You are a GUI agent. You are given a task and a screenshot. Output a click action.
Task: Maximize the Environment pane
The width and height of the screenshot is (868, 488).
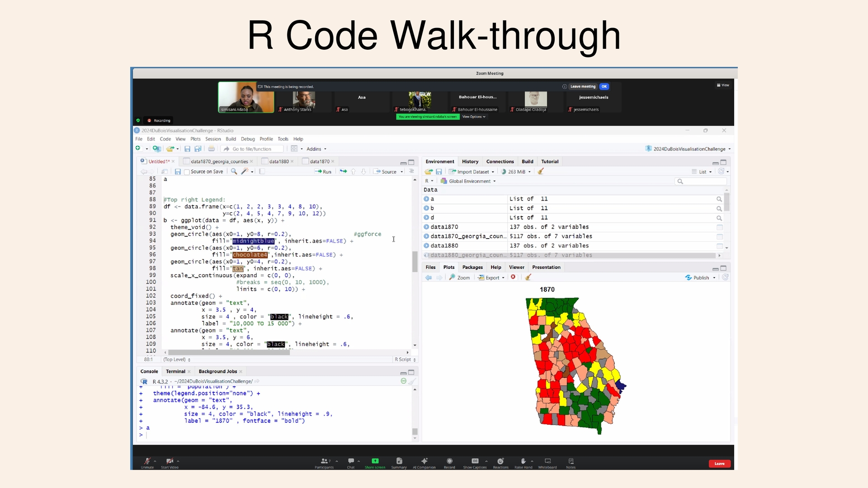[723, 162]
